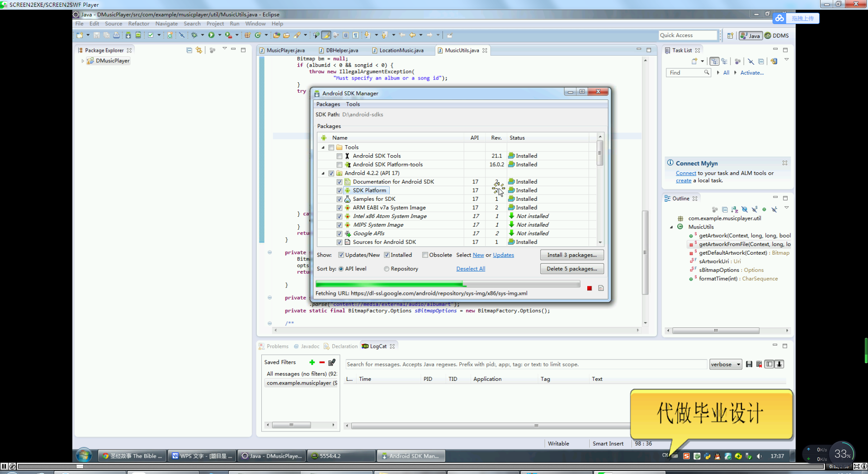
Task: Click Scheduled presentation icon in Task List
Action: coord(724,61)
